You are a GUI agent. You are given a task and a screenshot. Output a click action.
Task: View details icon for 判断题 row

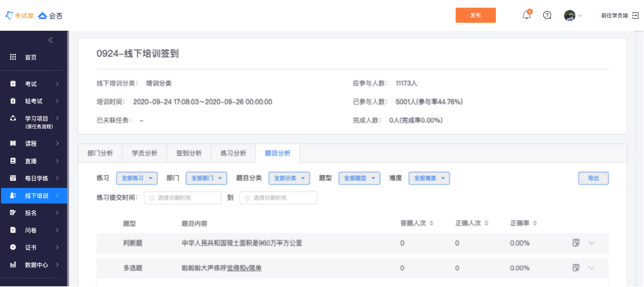tap(576, 243)
